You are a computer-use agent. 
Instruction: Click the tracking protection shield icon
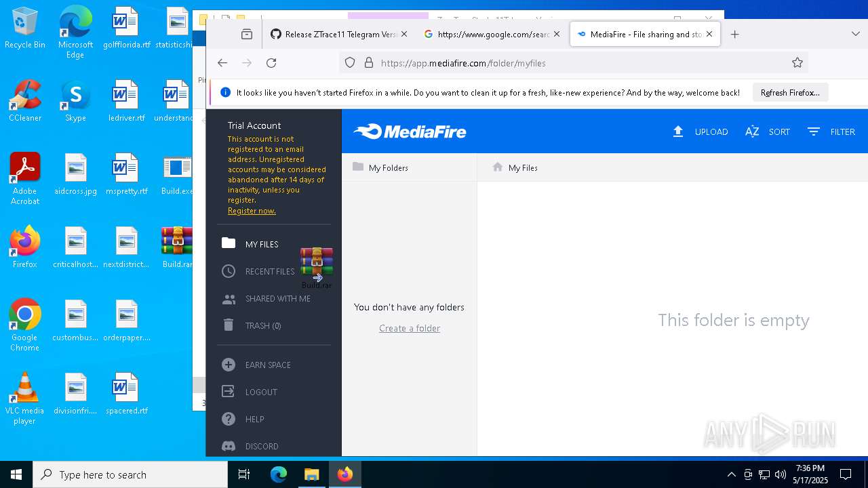pos(350,63)
